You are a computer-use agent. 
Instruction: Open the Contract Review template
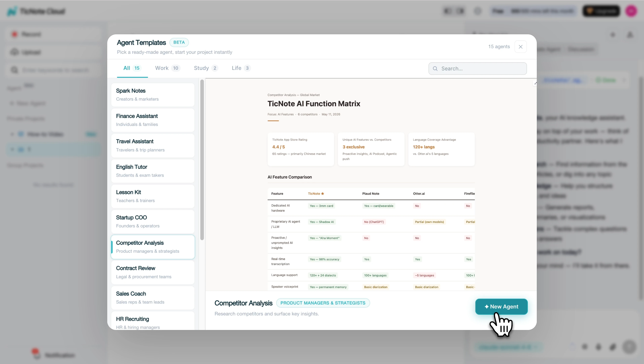pyautogui.click(x=153, y=272)
